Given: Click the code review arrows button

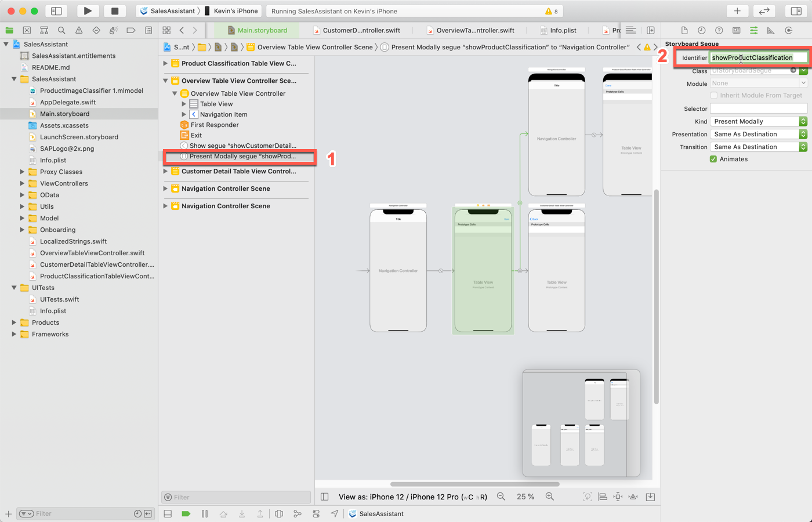Looking at the screenshot, I should coord(764,11).
